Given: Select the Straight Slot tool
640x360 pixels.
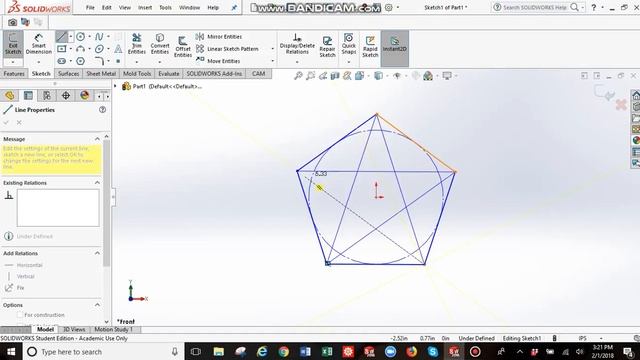Looking at the screenshot, I should click(x=62, y=61).
